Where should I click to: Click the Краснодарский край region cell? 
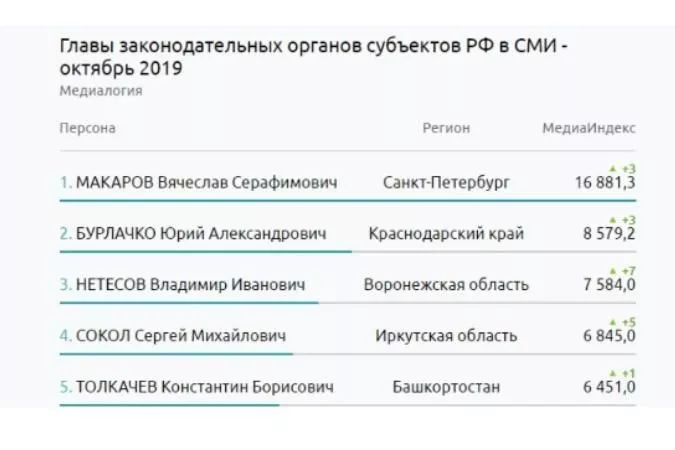pyautogui.click(x=446, y=234)
